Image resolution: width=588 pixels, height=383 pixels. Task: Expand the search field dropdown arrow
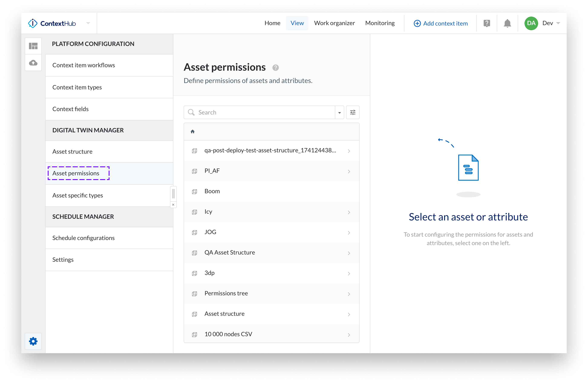click(339, 113)
